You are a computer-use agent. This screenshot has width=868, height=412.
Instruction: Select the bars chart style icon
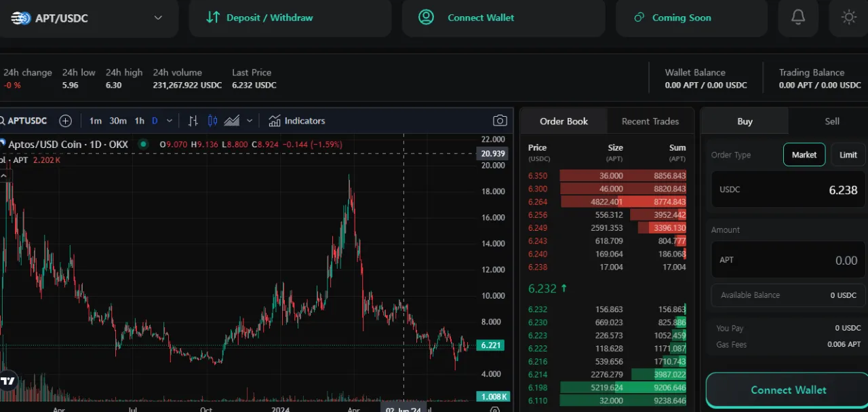point(193,121)
